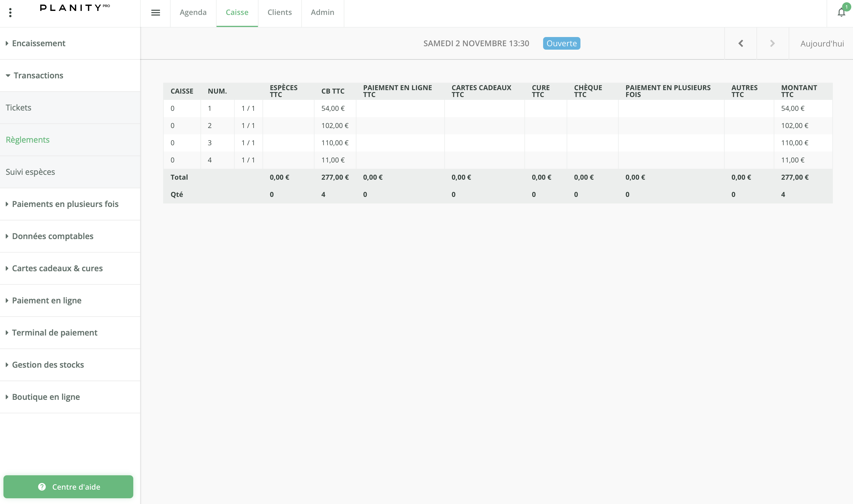The height and width of the screenshot is (504, 853).
Task: Expand the Gestion des stocks section
Action: coord(48,365)
